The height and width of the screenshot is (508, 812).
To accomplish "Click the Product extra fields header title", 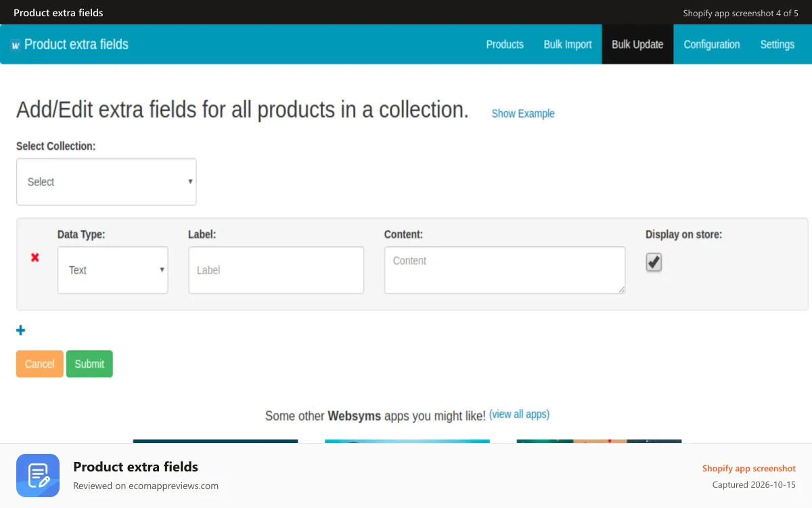I will (76, 44).
